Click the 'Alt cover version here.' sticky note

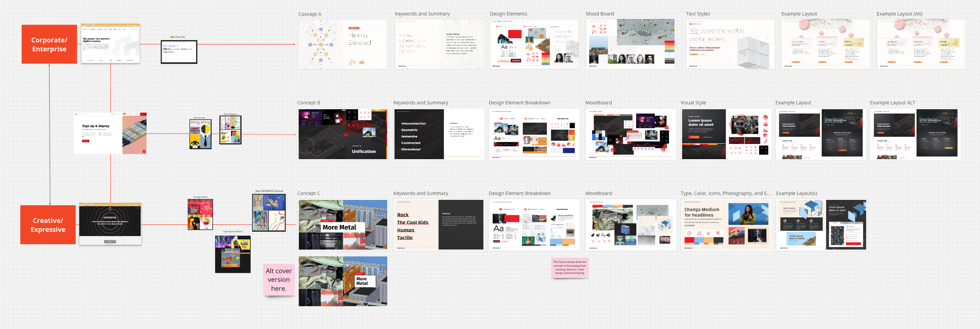pos(279,280)
